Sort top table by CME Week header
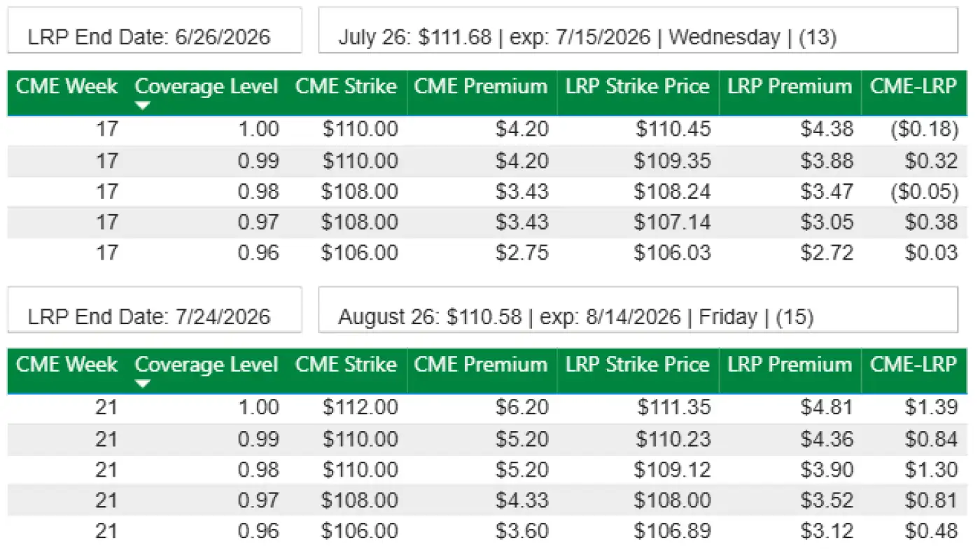980x555 pixels. 66,87
